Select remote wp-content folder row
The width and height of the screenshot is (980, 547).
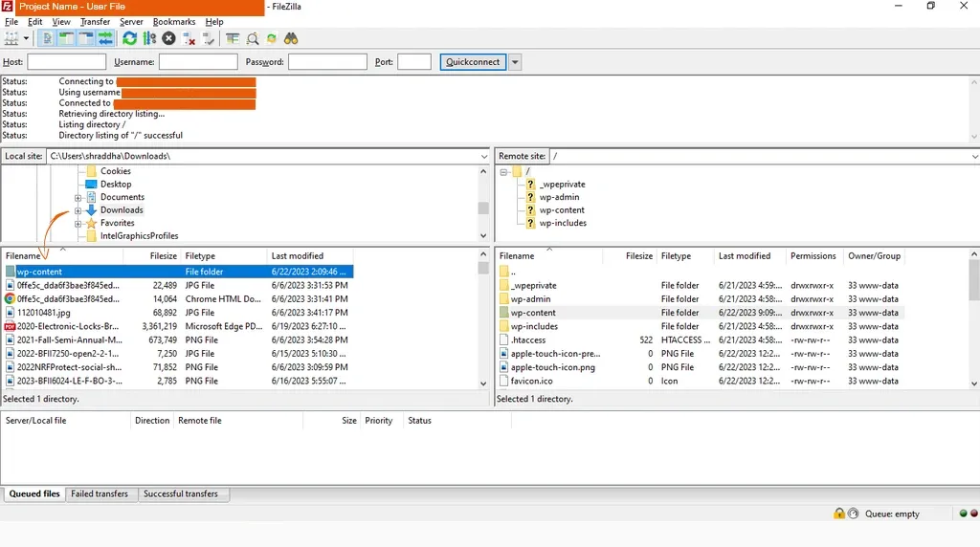coord(701,313)
